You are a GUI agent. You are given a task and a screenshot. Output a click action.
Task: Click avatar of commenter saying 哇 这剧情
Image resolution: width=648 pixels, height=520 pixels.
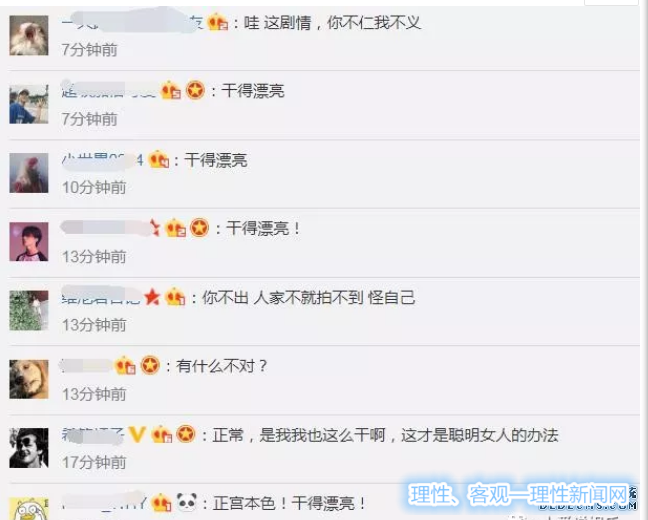coord(29,36)
